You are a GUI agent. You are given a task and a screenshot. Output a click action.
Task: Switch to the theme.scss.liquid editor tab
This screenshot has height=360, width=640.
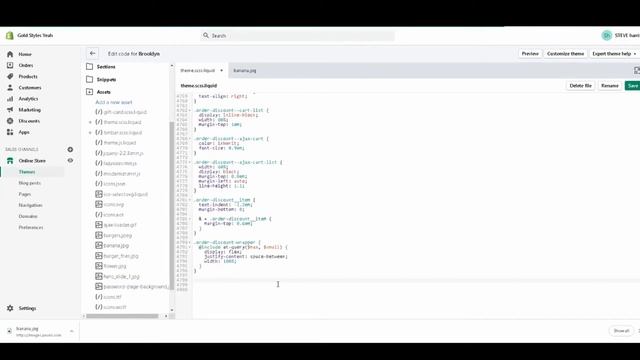[198, 71]
